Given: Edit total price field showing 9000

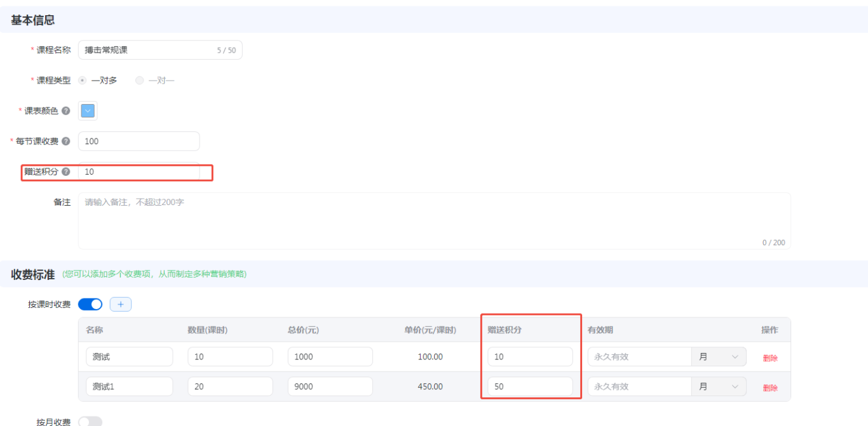Looking at the screenshot, I should [x=330, y=387].
